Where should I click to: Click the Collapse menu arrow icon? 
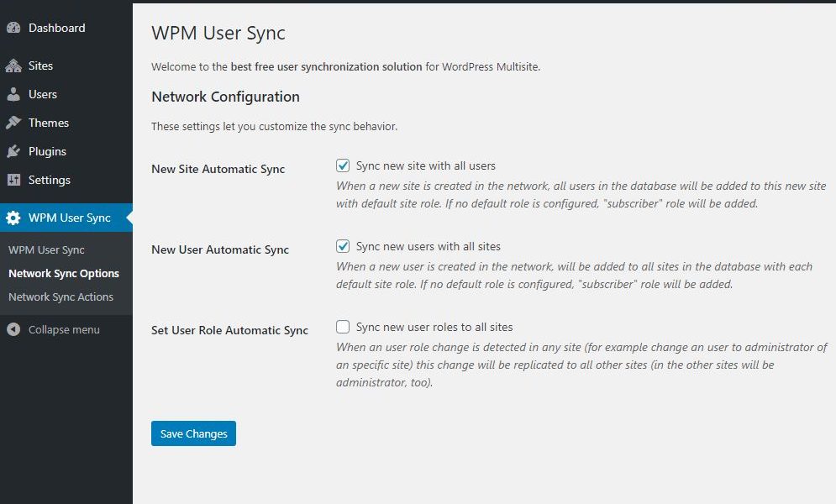point(13,329)
